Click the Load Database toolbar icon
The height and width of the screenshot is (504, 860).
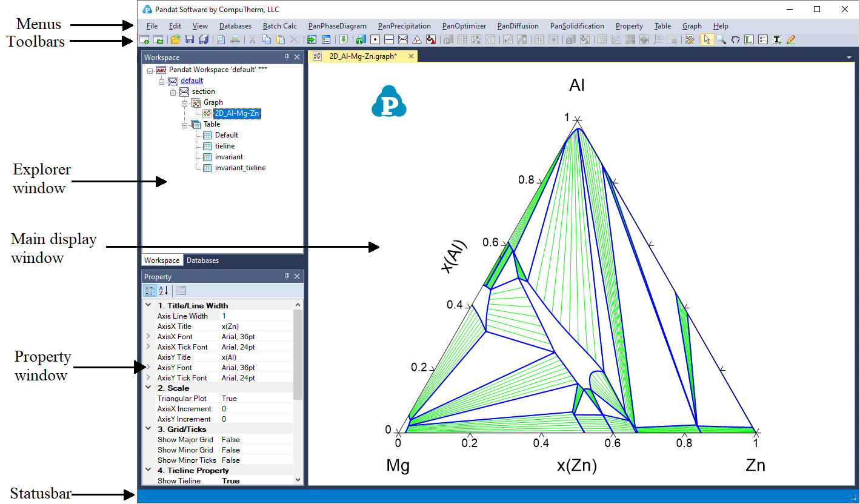click(x=343, y=40)
